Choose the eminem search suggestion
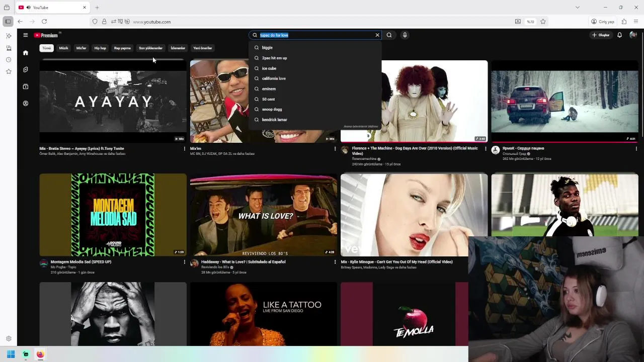Viewport: 644px width, 362px height. [315, 89]
